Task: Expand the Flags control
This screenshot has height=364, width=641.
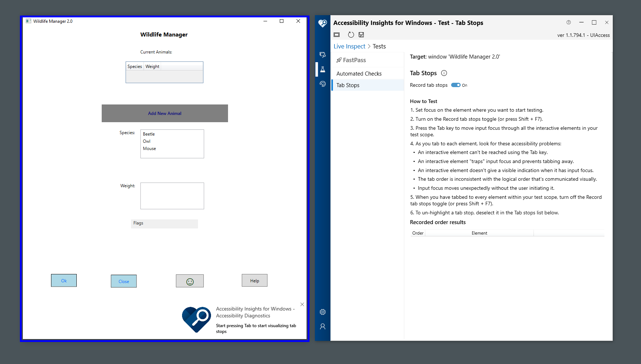Action: coord(164,223)
